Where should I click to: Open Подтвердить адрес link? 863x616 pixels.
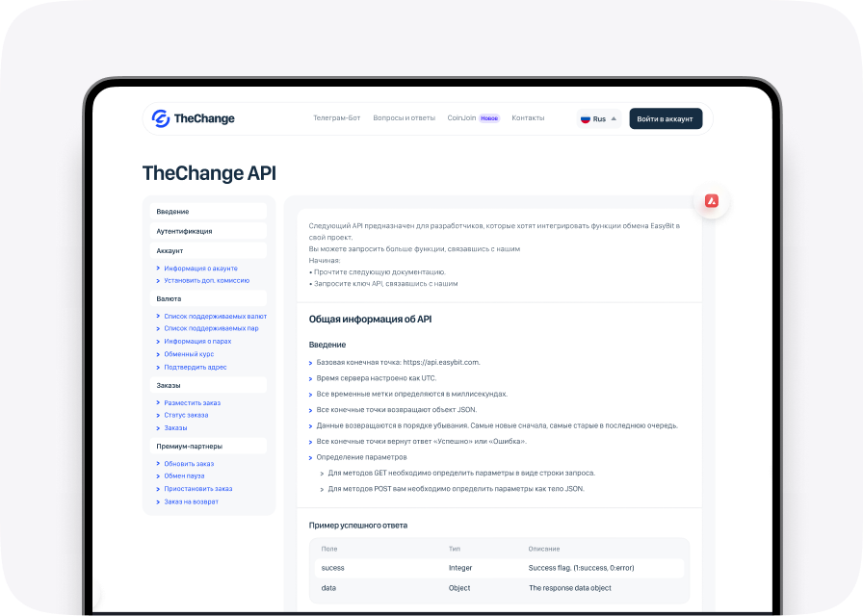(x=195, y=368)
